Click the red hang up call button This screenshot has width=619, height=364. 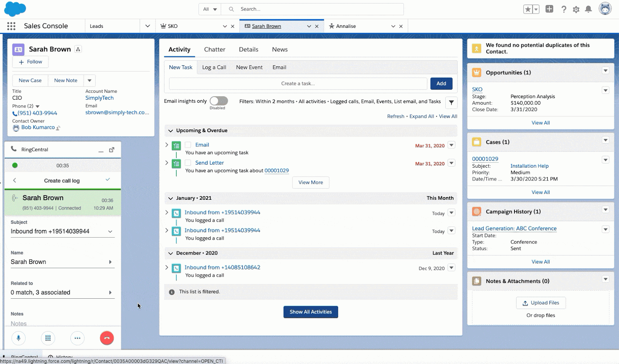pyautogui.click(x=107, y=338)
